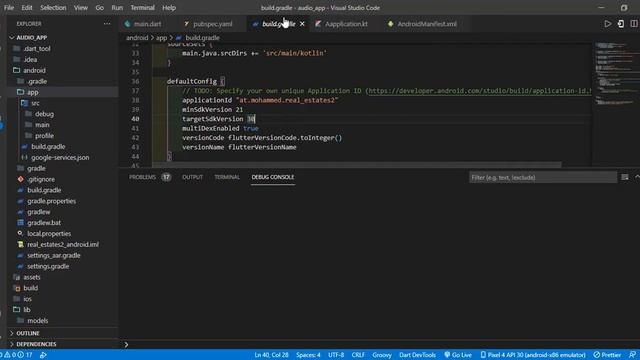Open the .gitignore file
This screenshot has width=640, height=360.
(x=41, y=179)
